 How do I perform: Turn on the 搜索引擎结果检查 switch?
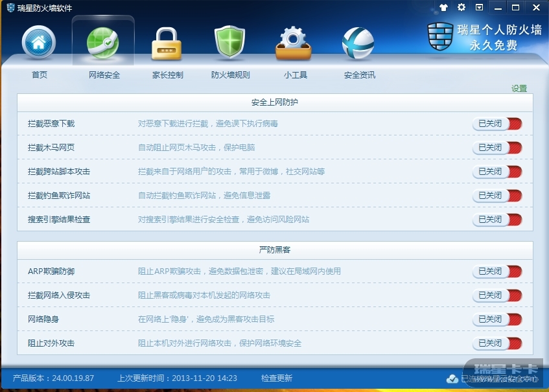coord(497,220)
